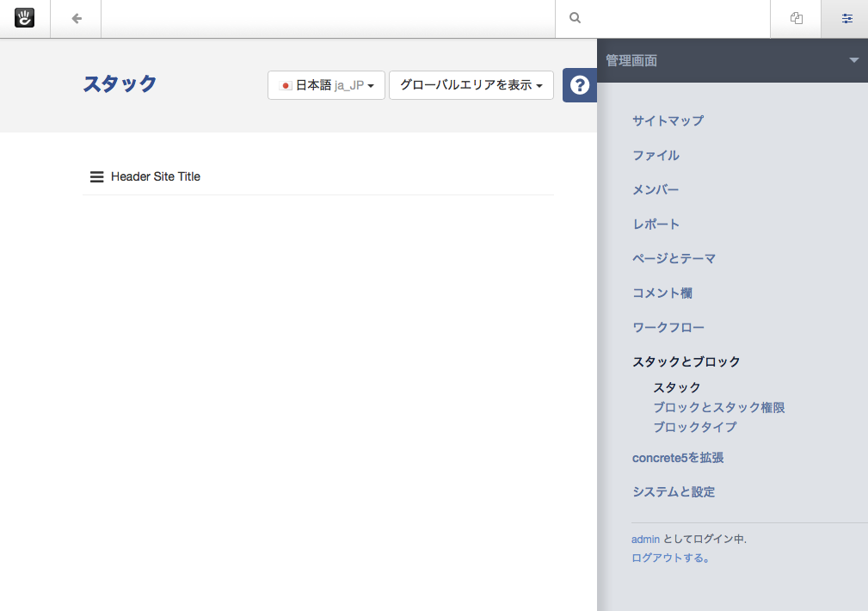Image resolution: width=868 pixels, height=611 pixels.
Task: Toggle the dashboard sliders icon
Action: [x=846, y=18]
